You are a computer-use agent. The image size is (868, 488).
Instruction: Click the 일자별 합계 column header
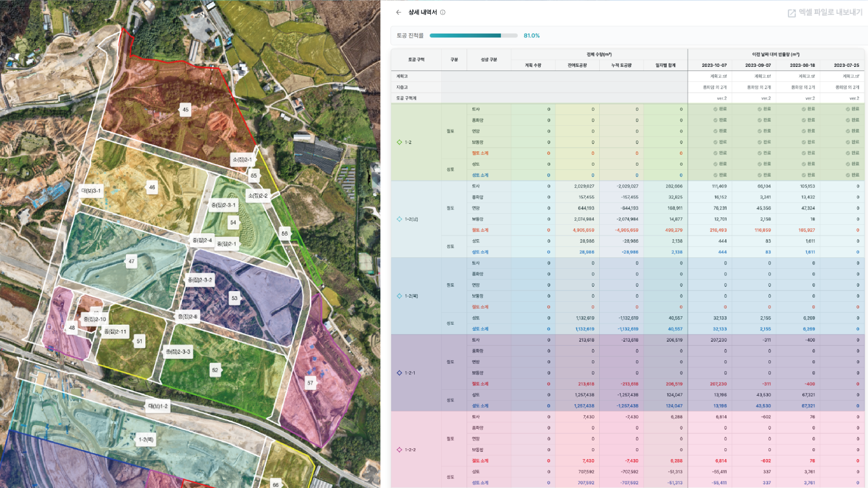pos(665,65)
